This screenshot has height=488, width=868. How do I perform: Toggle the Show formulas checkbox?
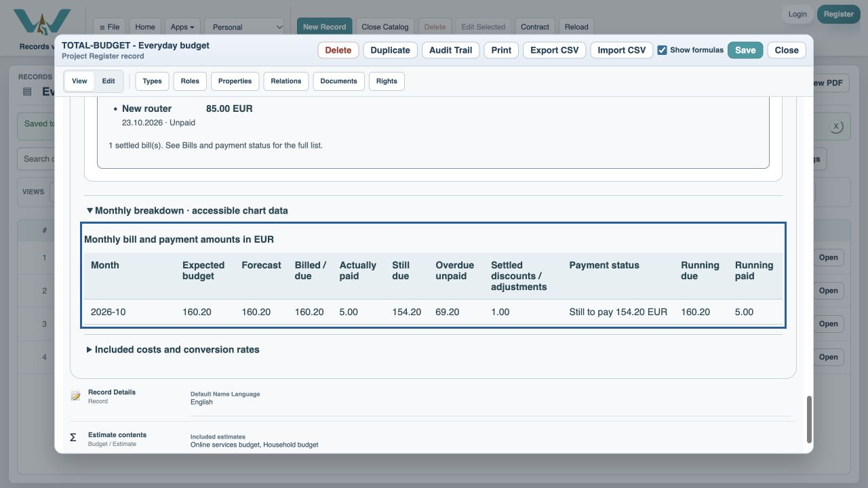click(x=663, y=50)
